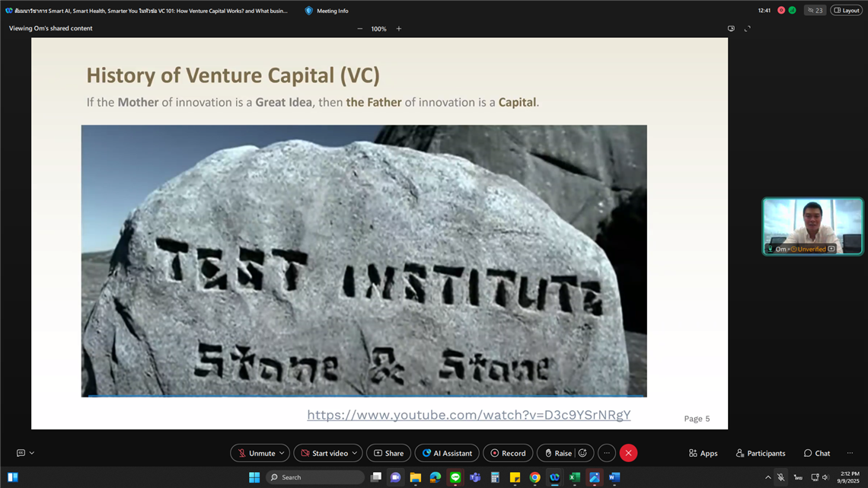Expand audio options arrow beside Unmute

pyautogui.click(x=282, y=453)
